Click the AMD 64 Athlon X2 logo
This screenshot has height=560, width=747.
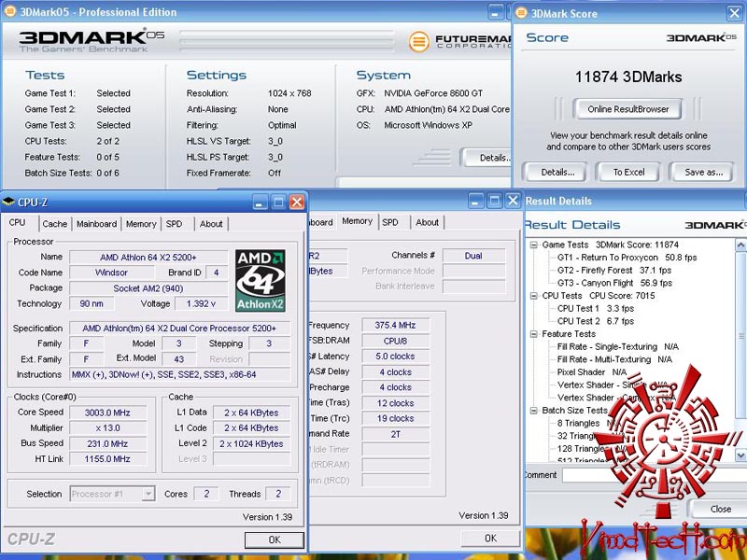click(261, 281)
